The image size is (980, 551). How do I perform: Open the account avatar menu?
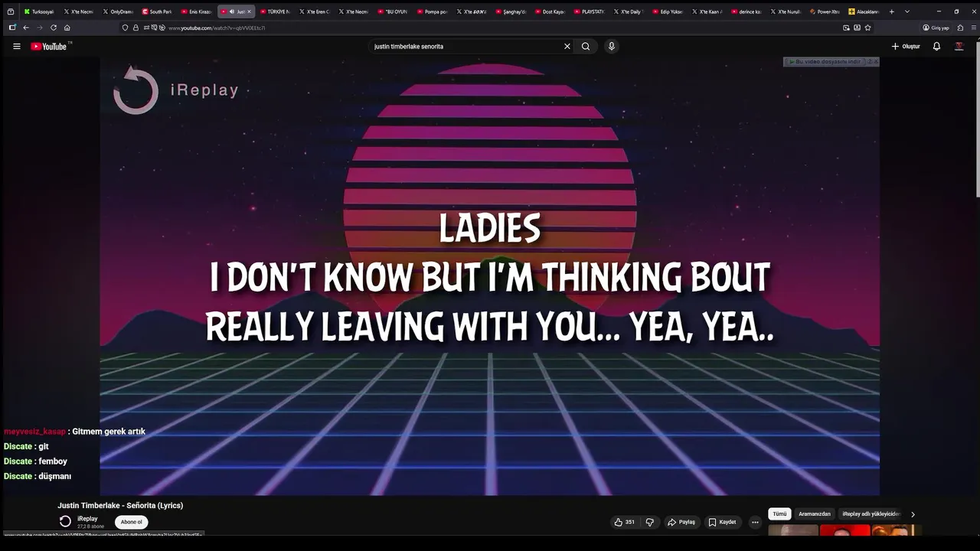[959, 47]
